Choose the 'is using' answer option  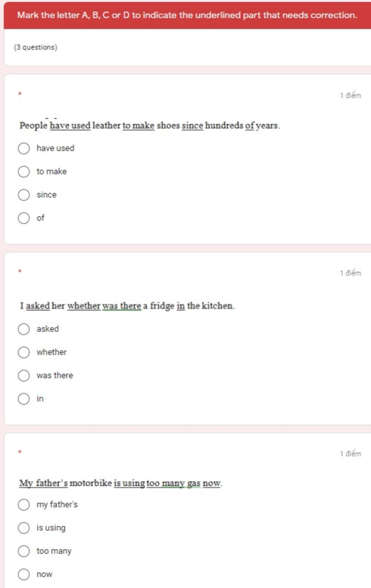coord(24,528)
